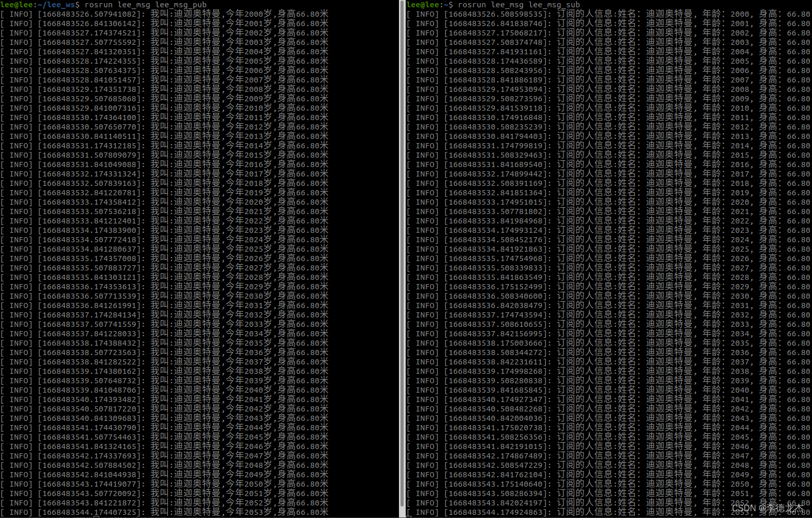The width and height of the screenshot is (812, 518).
Task: Click subscriber line with 年龄: 2011
Action: [609, 117]
